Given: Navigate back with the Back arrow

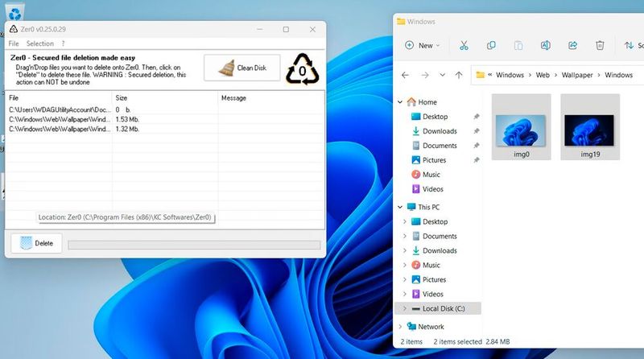Looking at the screenshot, I should coord(406,75).
